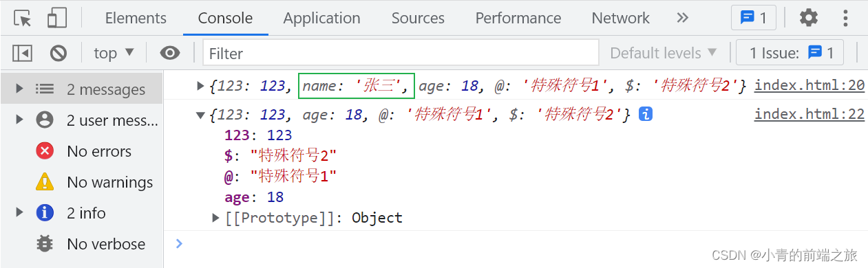
Task: Click the 1 Issue button
Action: tap(790, 53)
